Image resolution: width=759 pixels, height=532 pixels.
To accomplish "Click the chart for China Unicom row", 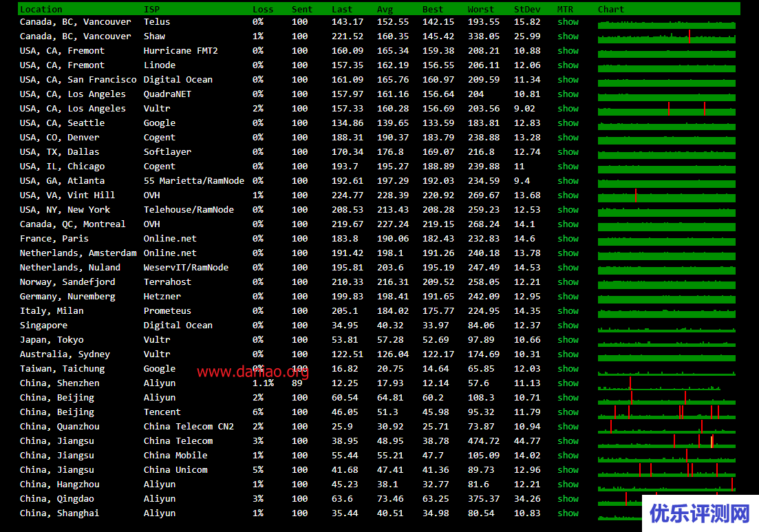I will pyautogui.click(x=667, y=471).
